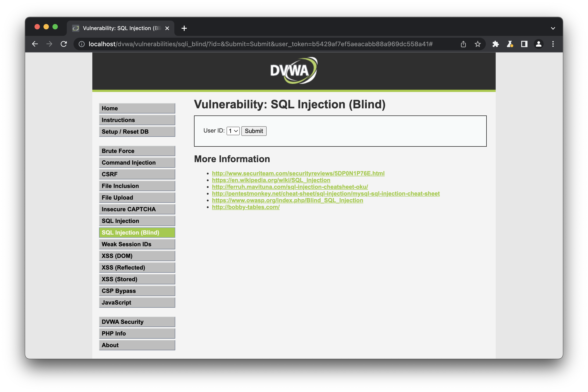Open XSS (Stored) page
This screenshot has height=392, width=588.
coord(137,279)
